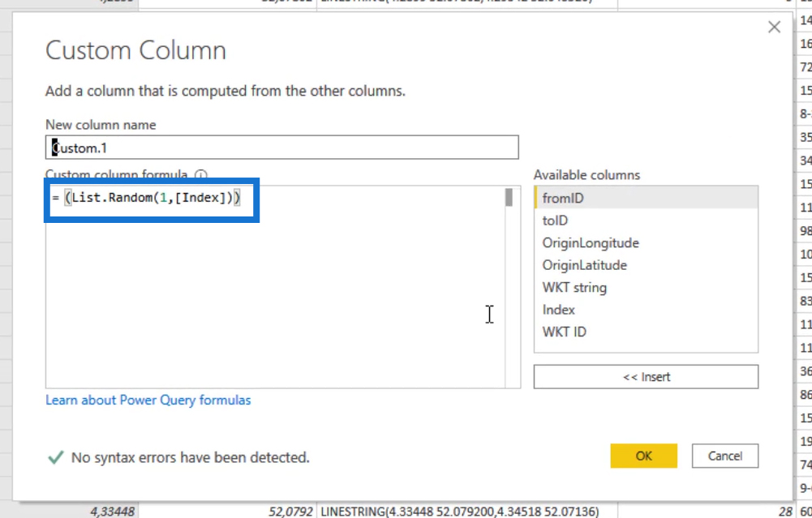Open Learn about Power Query formulas link
The image size is (812, 518).
point(148,400)
